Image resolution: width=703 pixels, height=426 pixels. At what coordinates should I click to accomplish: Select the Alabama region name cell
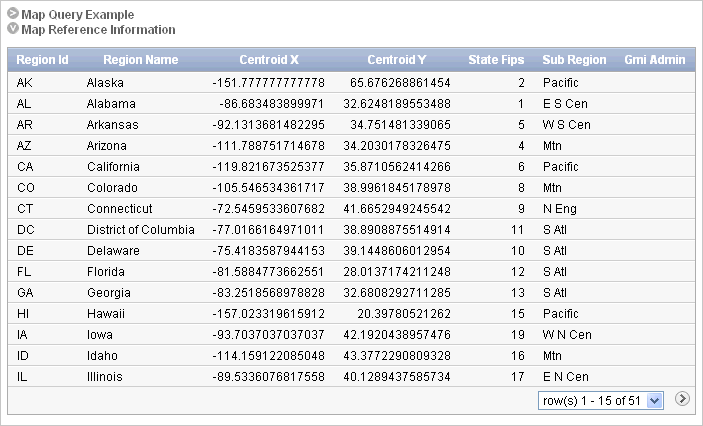pyautogui.click(x=111, y=104)
